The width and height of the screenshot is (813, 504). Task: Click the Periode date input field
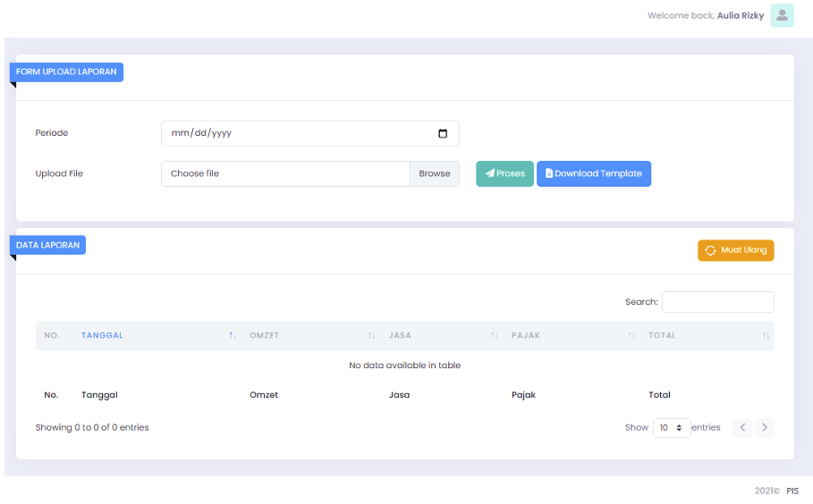coord(295,133)
